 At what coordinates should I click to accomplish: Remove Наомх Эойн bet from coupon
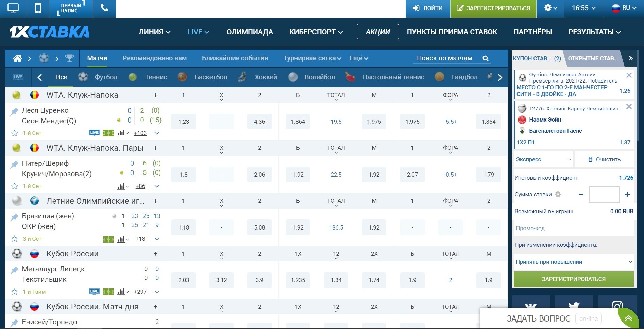coord(629,107)
